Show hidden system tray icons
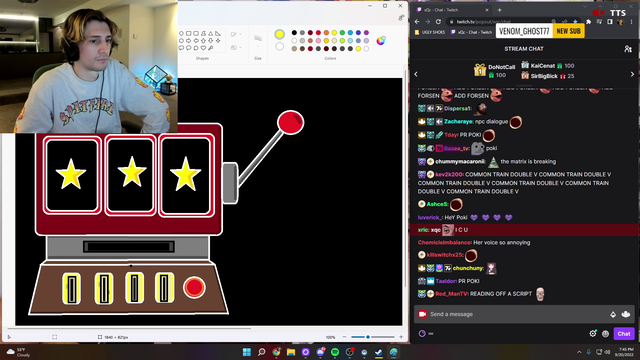Viewport: 640px width, 360px height. point(579,352)
